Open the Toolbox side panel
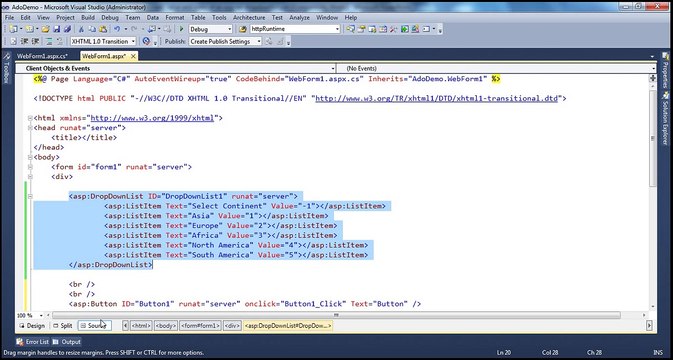This screenshot has width=673, height=360. tap(6, 68)
